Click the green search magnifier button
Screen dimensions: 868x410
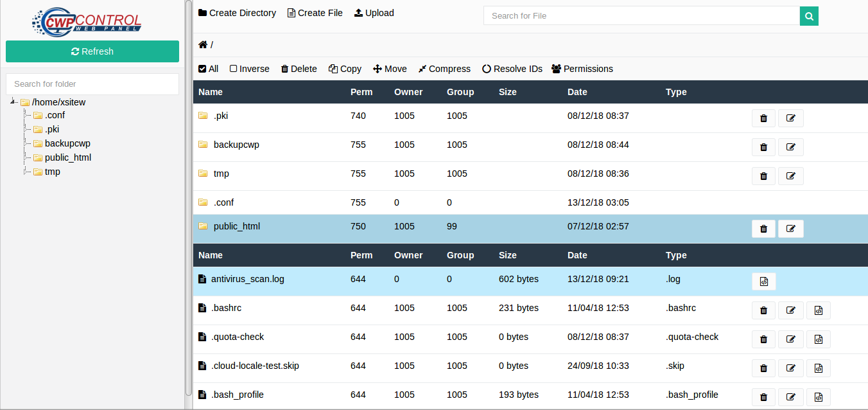coord(809,16)
